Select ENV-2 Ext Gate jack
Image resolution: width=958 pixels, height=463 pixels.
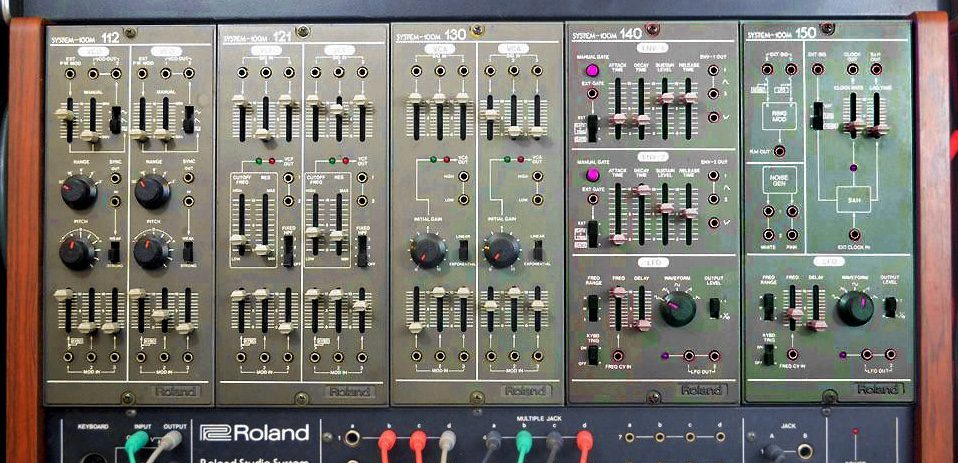tap(592, 199)
